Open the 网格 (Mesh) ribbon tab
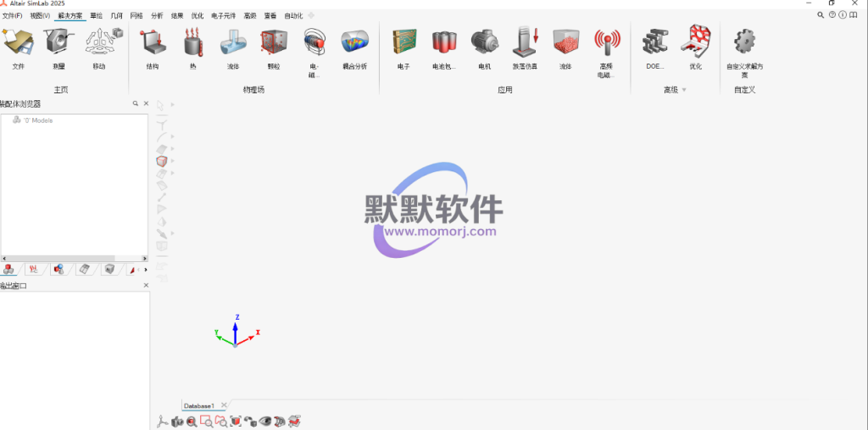The height and width of the screenshot is (430, 868). tap(136, 15)
